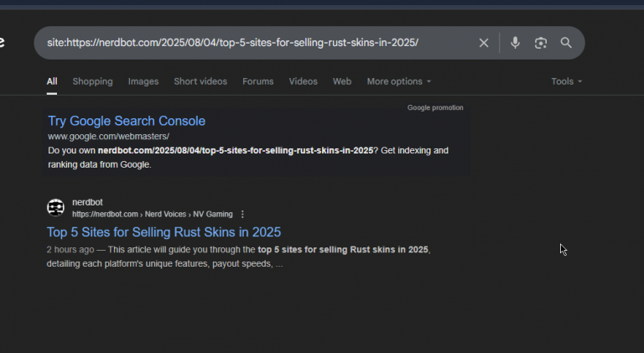Expand the More options dropdown
This screenshot has width=644, height=353.
pyautogui.click(x=399, y=81)
